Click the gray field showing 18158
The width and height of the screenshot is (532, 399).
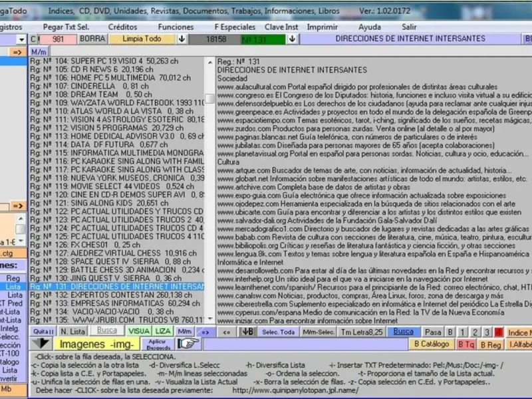(215, 39)
